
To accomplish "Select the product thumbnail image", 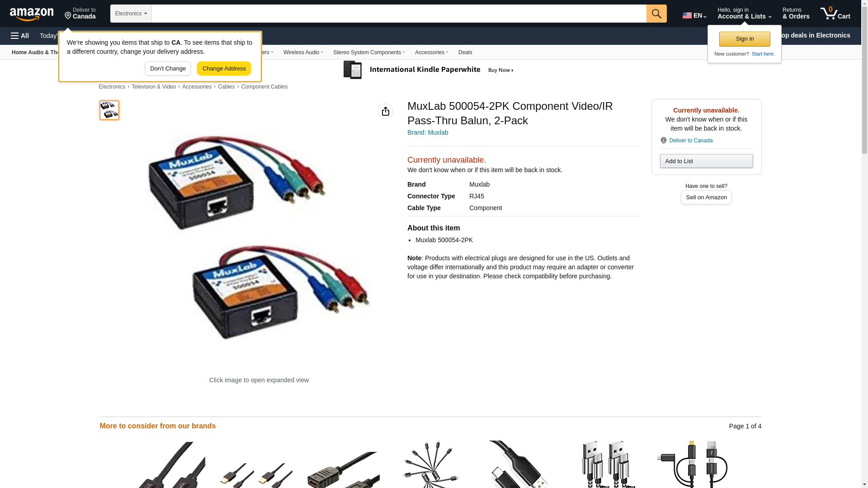I will 109,110.
